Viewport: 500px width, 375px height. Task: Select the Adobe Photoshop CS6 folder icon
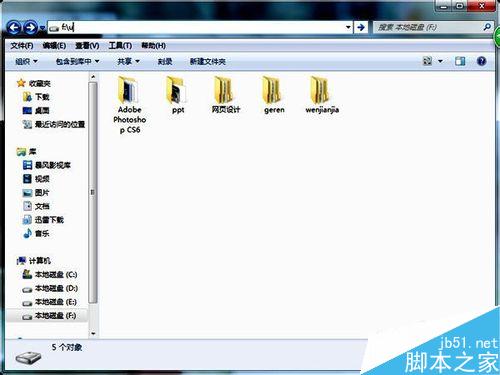pos(129,89)
